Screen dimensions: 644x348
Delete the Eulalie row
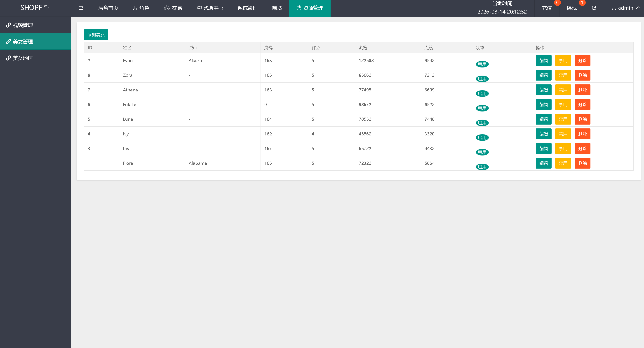(x=583, y=104)
